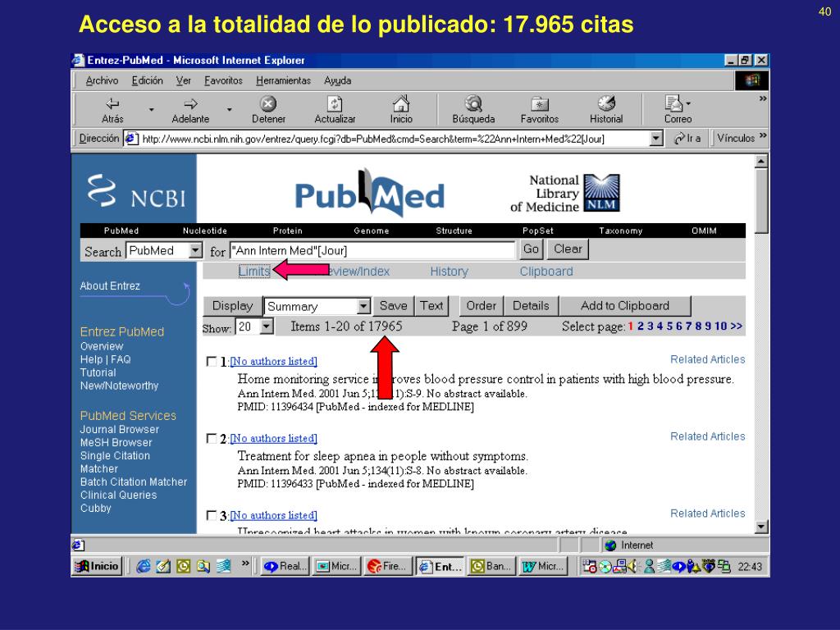This screenshot has height=630, width=840.
Task: Open the Clinical Queries sidebar link
Action: pyautogui.click(x=118, y=495)
